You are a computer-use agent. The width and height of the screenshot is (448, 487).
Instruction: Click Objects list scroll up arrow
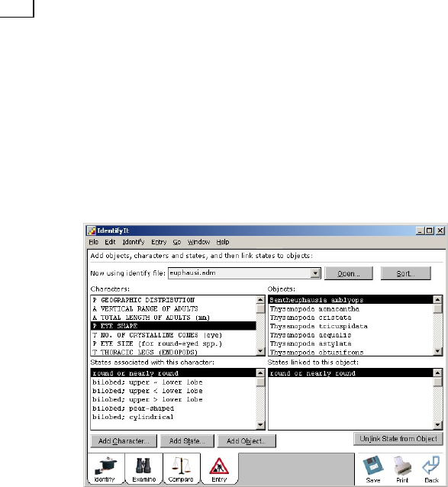coord(437,300)
